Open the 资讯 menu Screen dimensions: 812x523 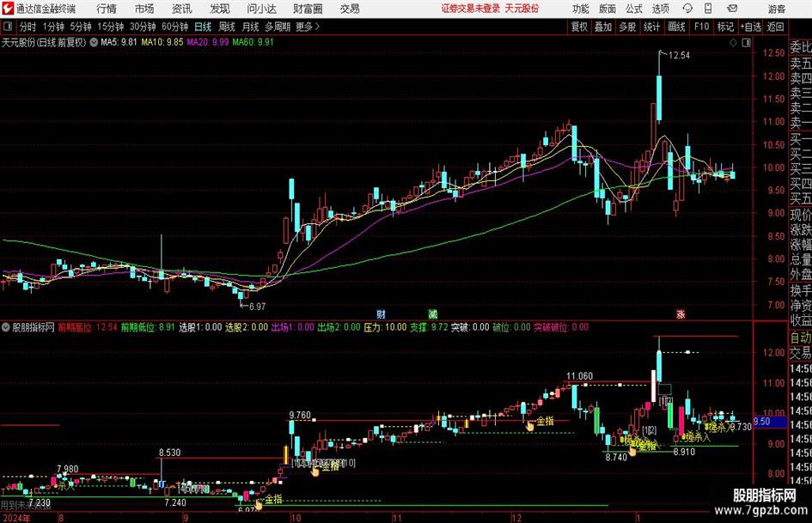(182, 9)
